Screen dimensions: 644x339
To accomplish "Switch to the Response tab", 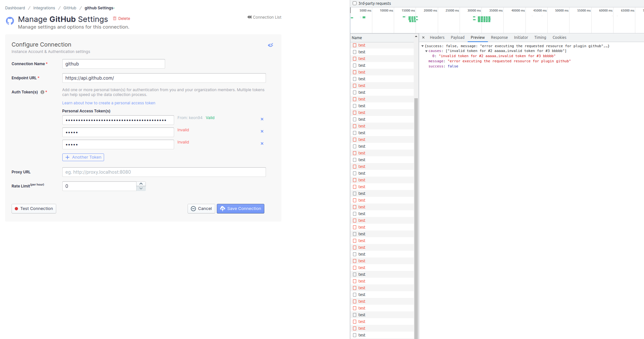I will coord(499,38).
